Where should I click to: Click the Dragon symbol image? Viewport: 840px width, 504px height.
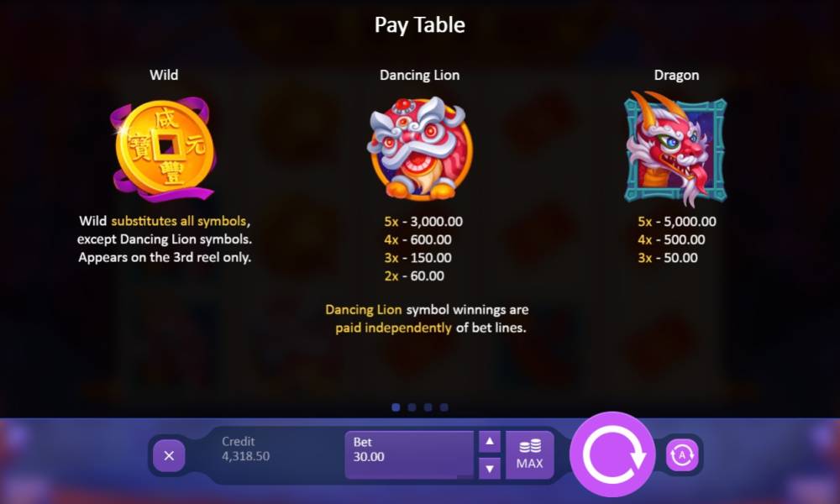coord(676,149)
